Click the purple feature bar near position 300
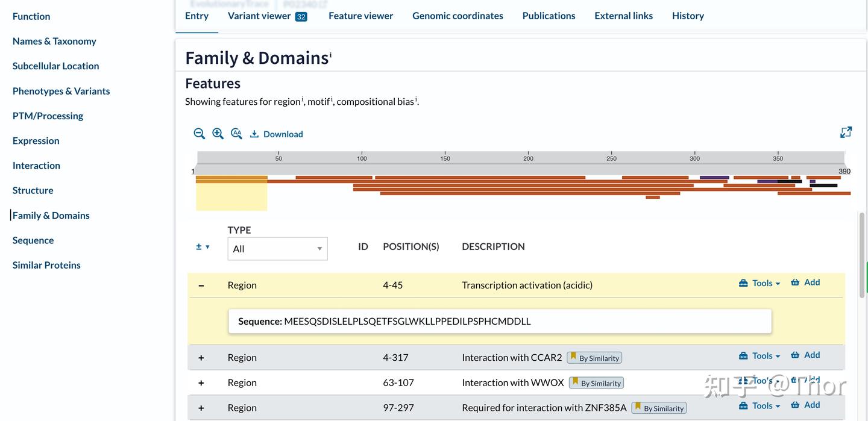 click(714, 178)
